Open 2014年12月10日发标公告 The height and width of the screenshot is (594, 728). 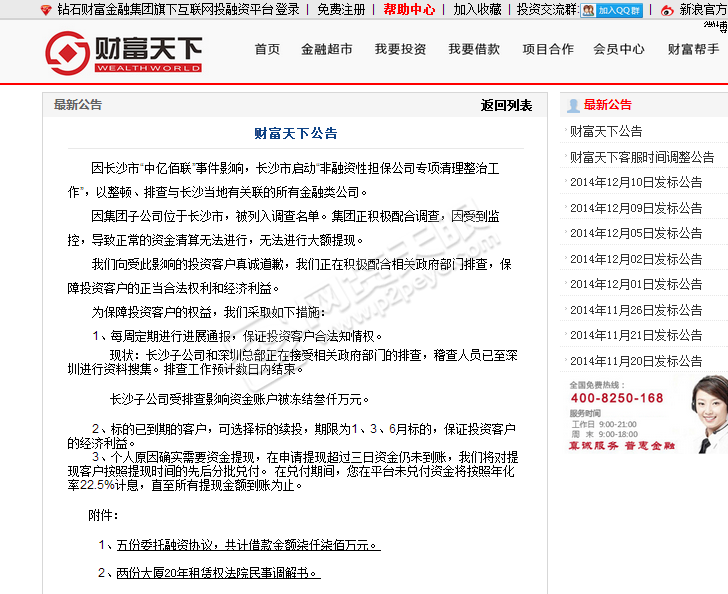pyautogui.click(x=636, y=182)
